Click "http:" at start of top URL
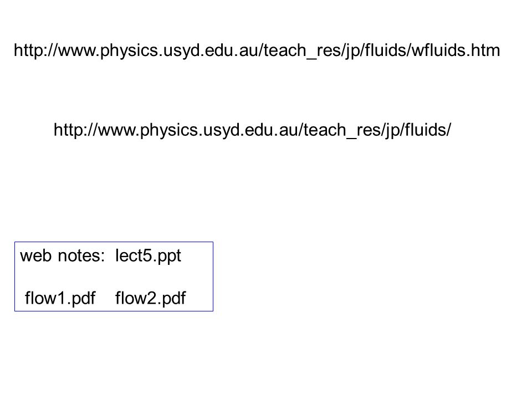 click(x=31, y=50)
